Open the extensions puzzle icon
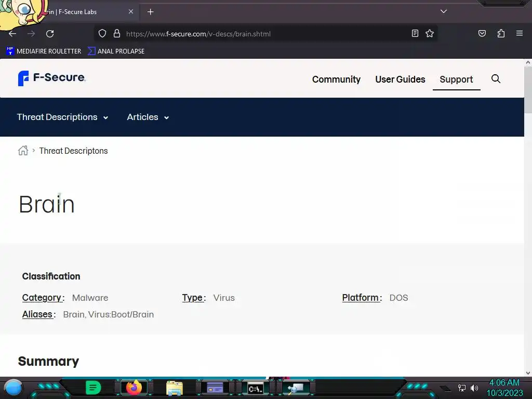 pyautogui.click(x=501, y=33)
